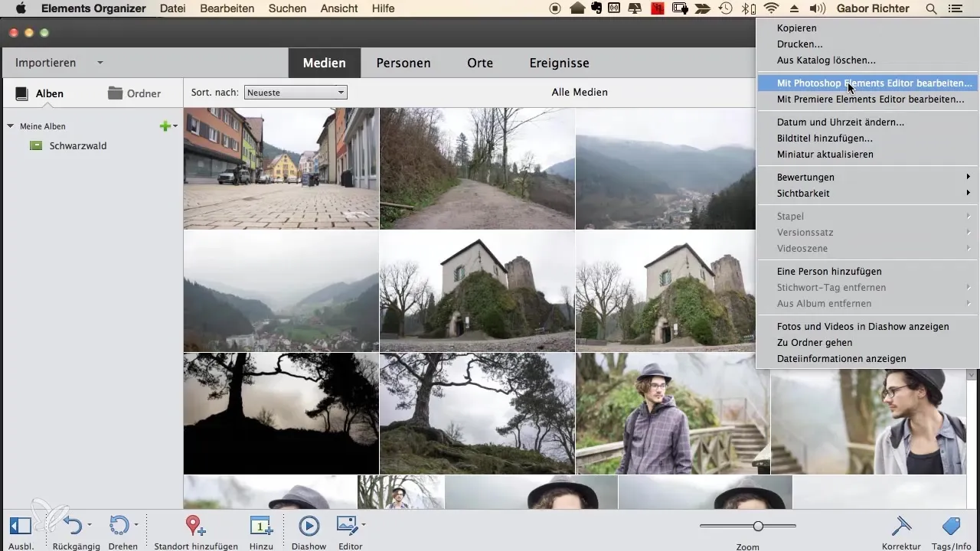Open the Suchen menu
Screen dimensions: 980x551
(288, 8)
